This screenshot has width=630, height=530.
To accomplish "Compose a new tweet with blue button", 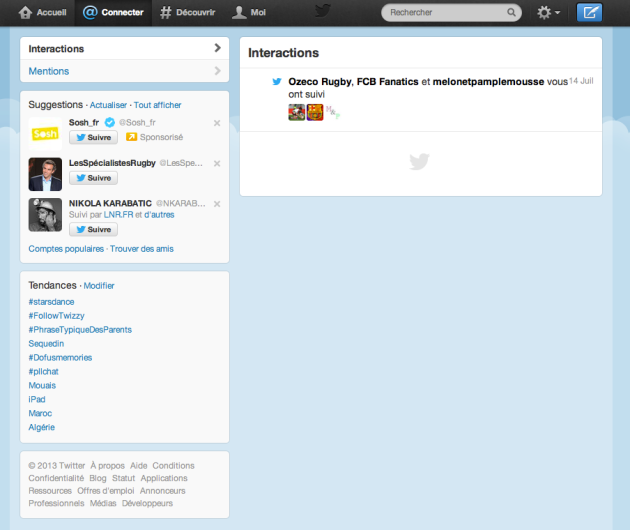I will [x=589, y=12].
